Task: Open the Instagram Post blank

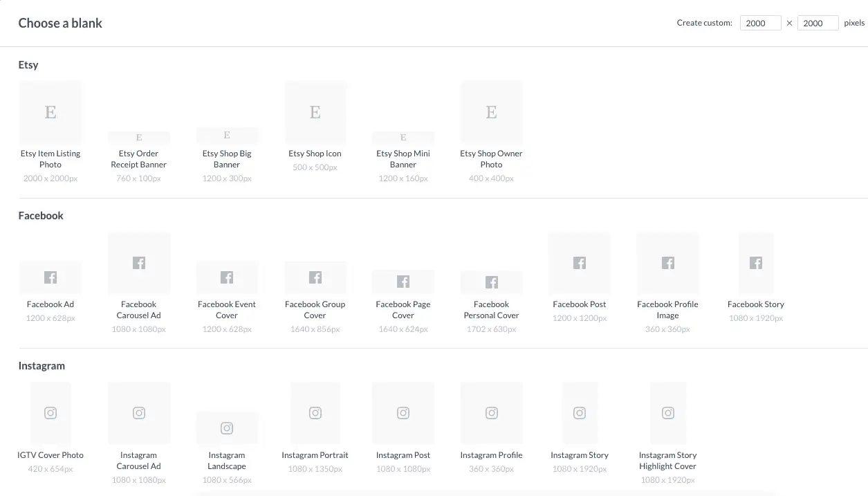Action: (x=403, y=413)
